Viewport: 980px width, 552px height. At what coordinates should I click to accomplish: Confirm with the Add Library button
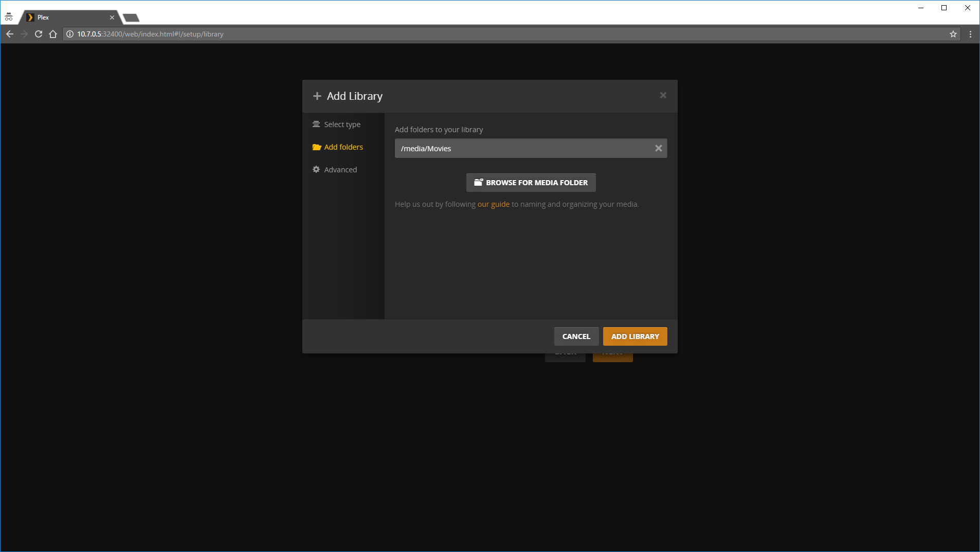(x=634, y=336)
